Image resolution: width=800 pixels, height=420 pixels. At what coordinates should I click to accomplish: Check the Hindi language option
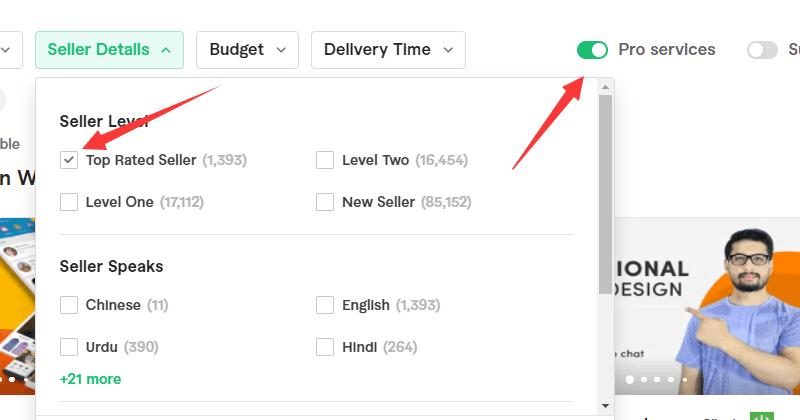pos(325,347)
